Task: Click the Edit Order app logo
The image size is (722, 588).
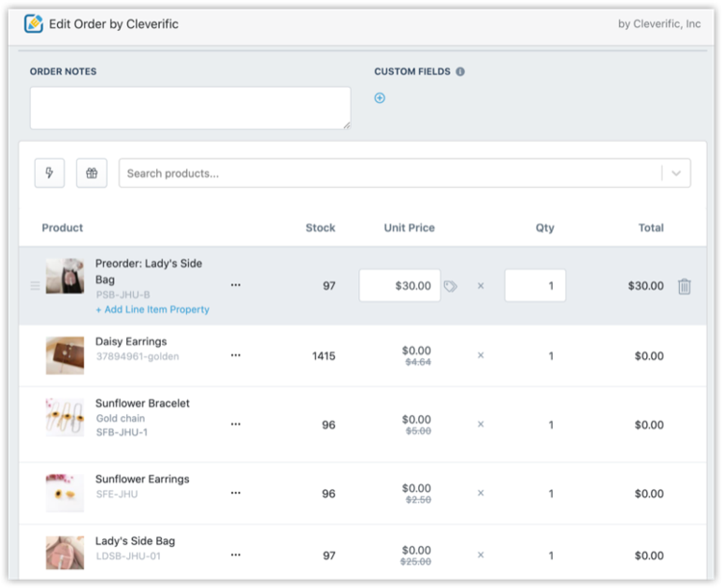Action: pos(34,24)
